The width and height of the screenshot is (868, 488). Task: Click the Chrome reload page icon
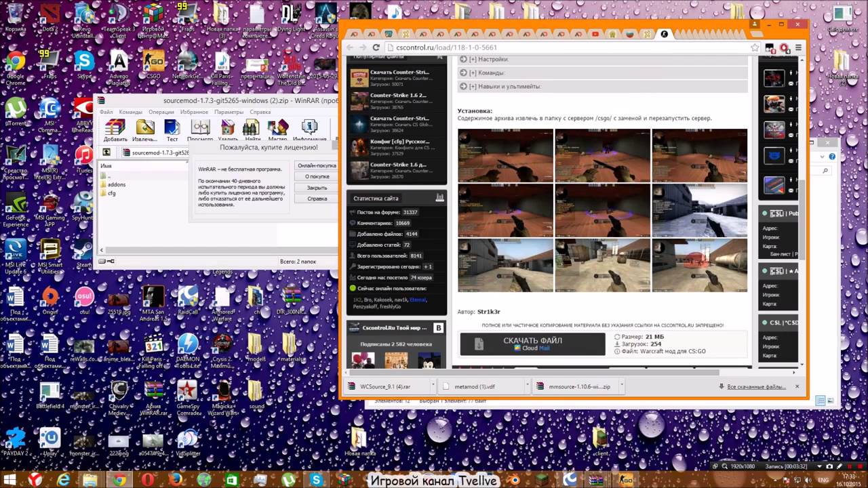[376, 47]
